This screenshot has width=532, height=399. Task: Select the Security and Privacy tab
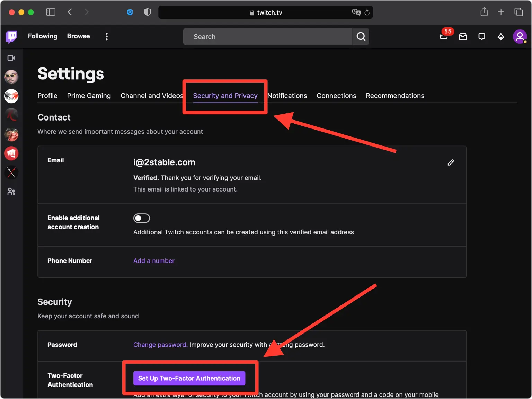tap(225, 96)
